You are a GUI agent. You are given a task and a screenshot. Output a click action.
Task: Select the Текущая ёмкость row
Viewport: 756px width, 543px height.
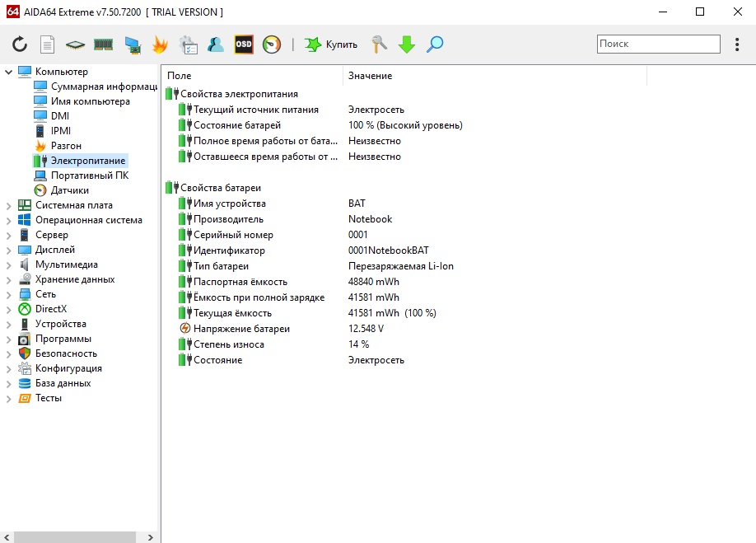click(x=307, y=313)
